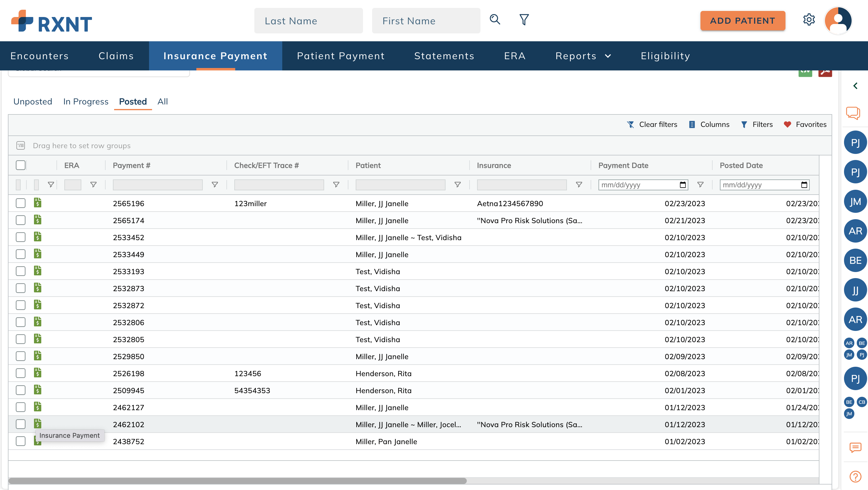Click the row groups list icon
Viewport: 868px width, 490px height.
click(21, 146)
